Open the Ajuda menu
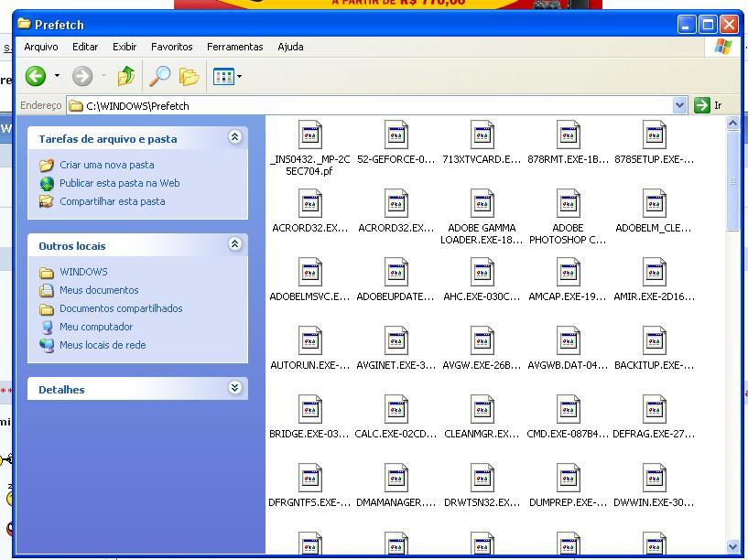Screen dimensions: 748x560 coord(290,47)
